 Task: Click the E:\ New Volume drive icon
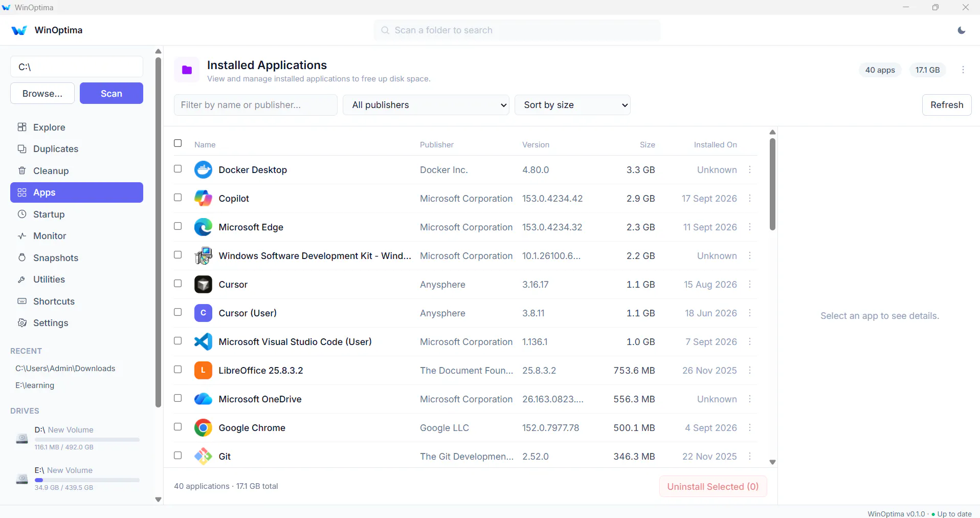tap(22, 479)
